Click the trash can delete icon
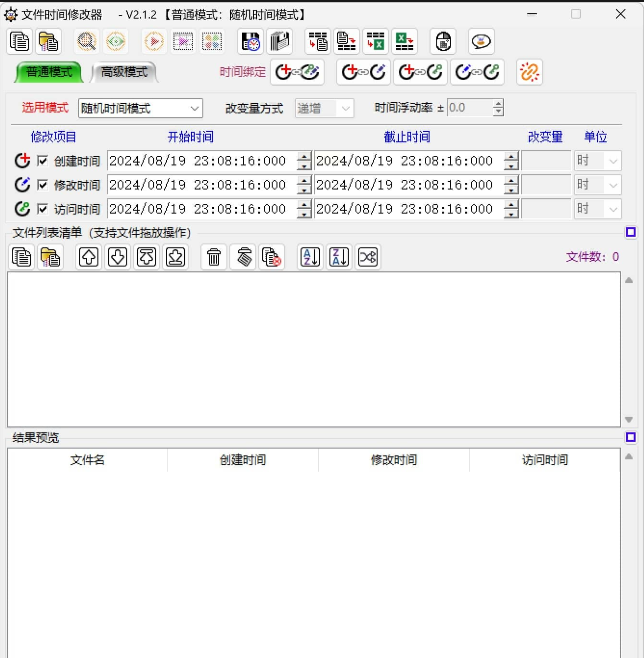644x658 pixels. tap(214, 257)
